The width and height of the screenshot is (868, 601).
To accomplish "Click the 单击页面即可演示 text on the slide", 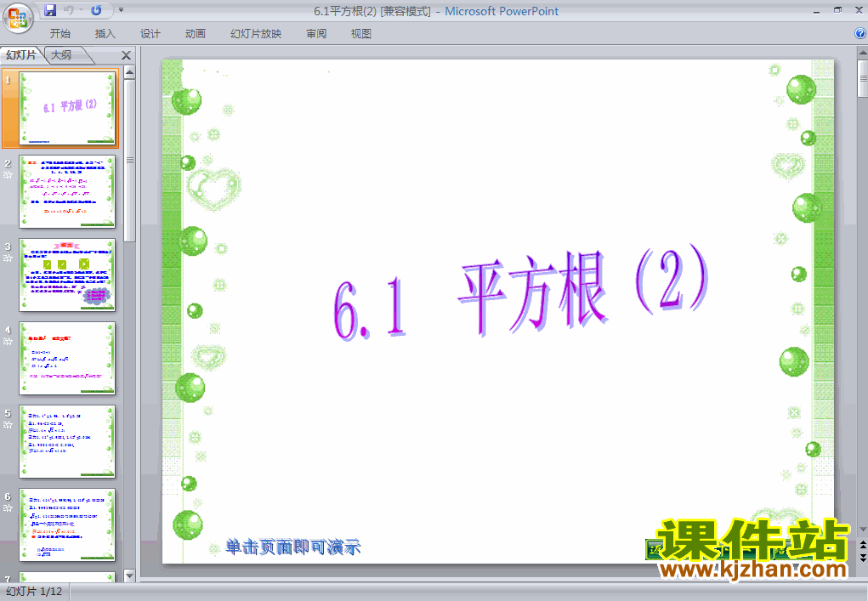I will (292, 547).
